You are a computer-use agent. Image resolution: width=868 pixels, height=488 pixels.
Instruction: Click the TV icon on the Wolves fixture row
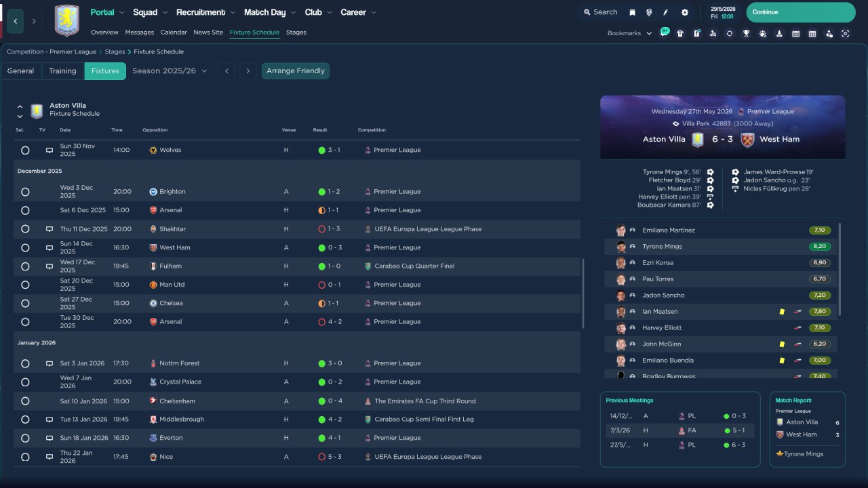point(50,150)
